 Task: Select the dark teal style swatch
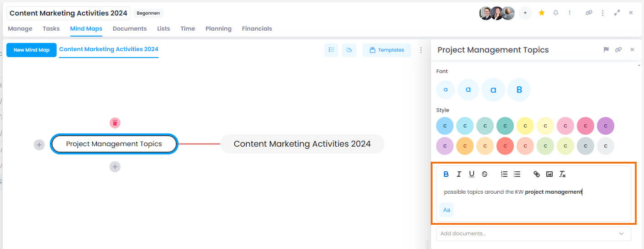point(505,126)
